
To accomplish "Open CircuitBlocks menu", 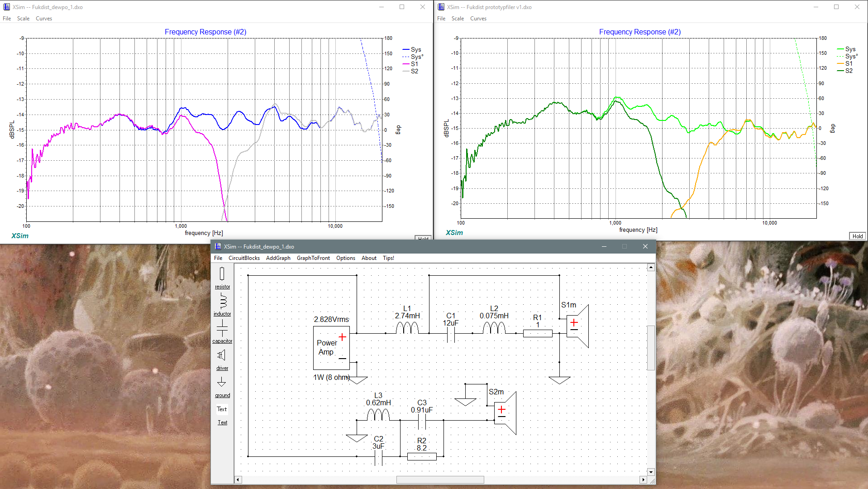I will pos(244,258).
